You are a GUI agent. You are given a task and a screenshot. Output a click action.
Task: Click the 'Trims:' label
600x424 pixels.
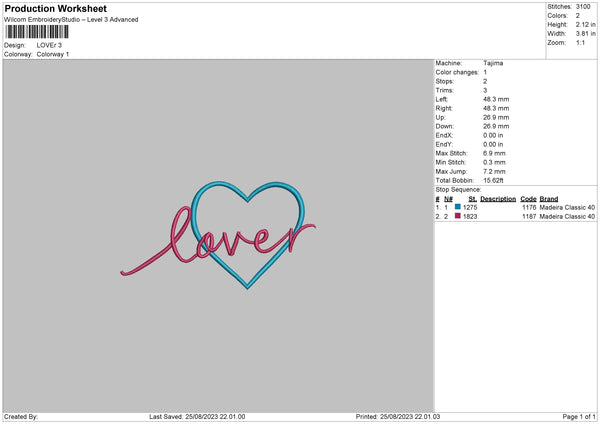click(x=445, y=90)
